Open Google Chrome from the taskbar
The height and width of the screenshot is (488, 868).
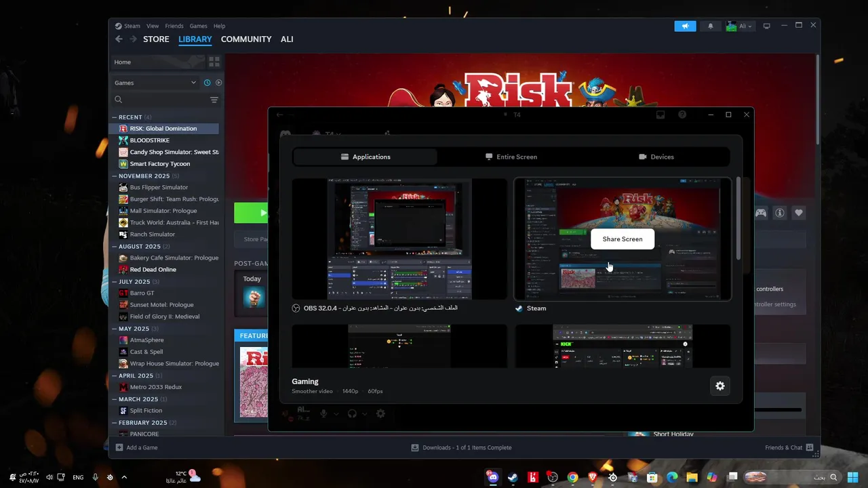[x=573, y=477]
